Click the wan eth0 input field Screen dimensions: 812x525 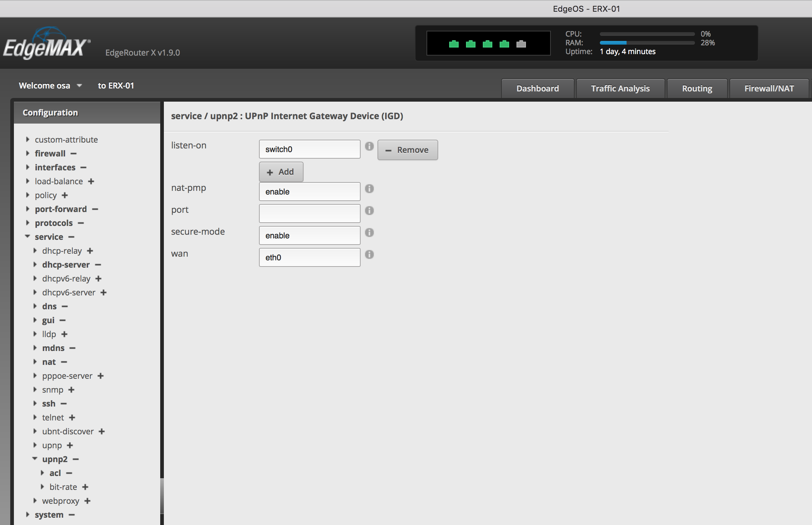click(x=309, y=257)
